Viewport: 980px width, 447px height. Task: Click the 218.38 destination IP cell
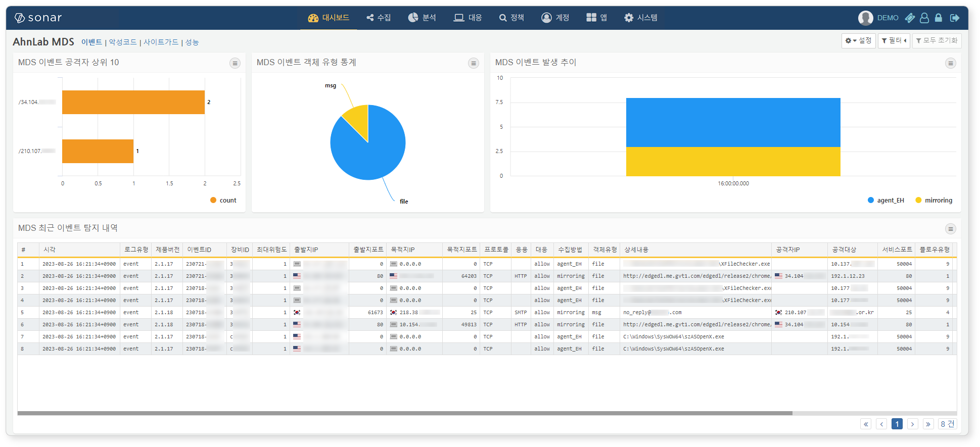[x=414, y=313]
